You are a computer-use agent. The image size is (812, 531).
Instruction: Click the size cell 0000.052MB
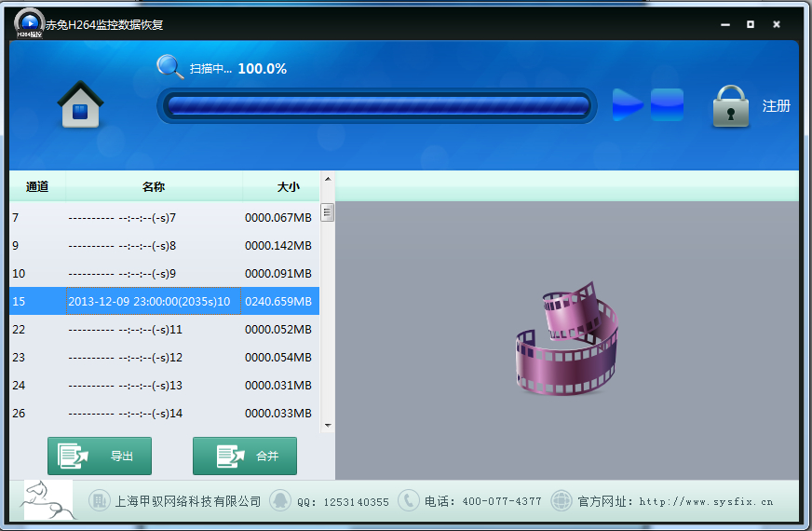(278, 330)
